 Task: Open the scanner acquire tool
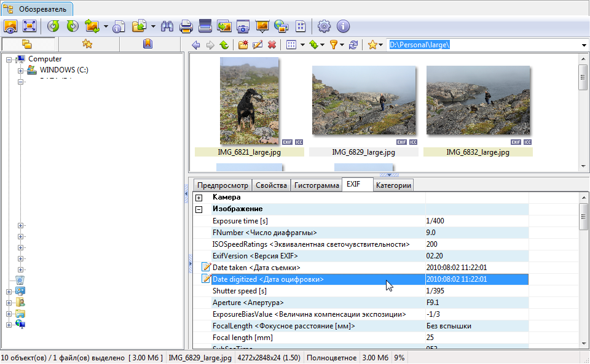[205, 26]
